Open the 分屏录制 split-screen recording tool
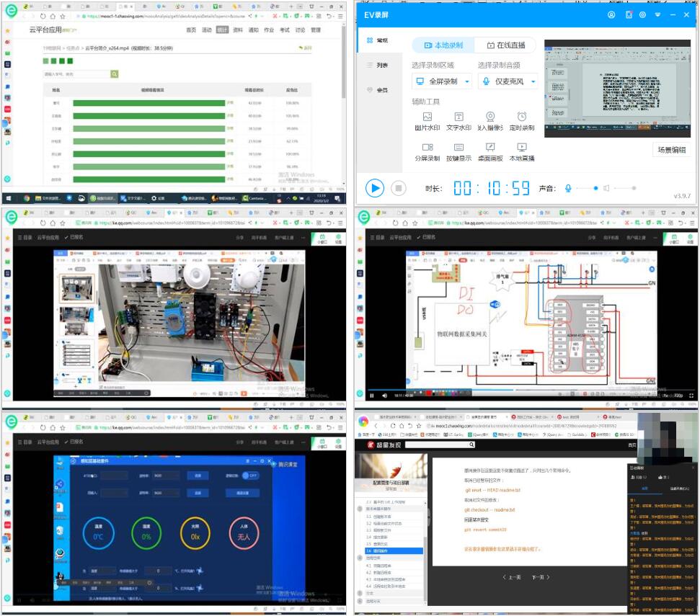The image size is (700, 616). (427, 148)
